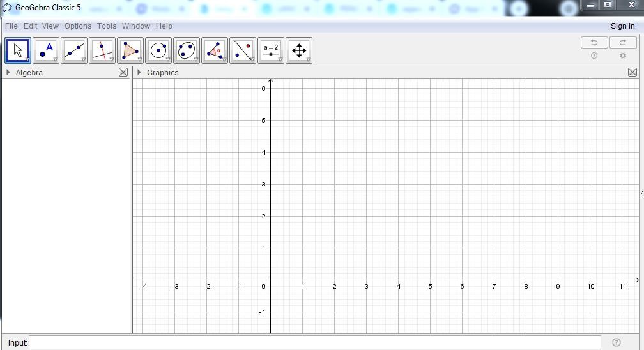644x350 pixels.
Task: Pick the Perpendicular Line tool
Action: (102, 50)
